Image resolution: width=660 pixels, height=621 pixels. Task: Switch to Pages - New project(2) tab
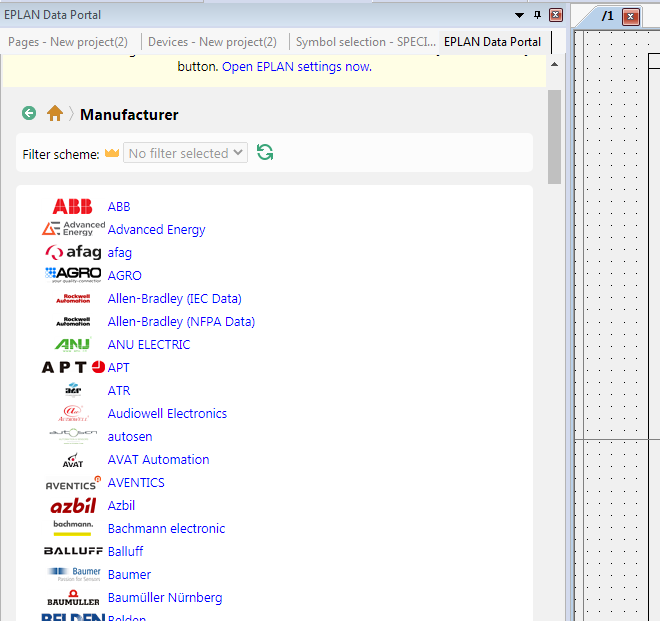tap(68, 42)
